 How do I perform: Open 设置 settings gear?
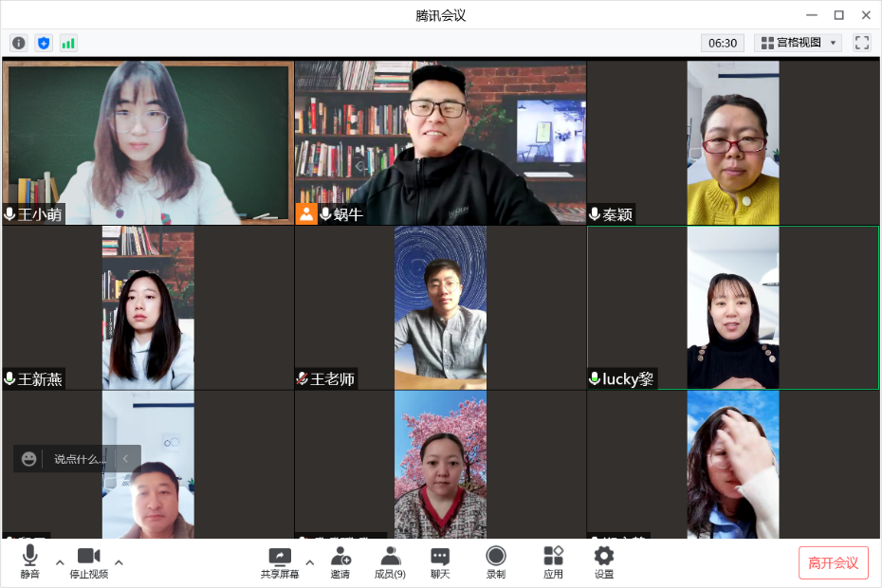[x=604, y=561]
